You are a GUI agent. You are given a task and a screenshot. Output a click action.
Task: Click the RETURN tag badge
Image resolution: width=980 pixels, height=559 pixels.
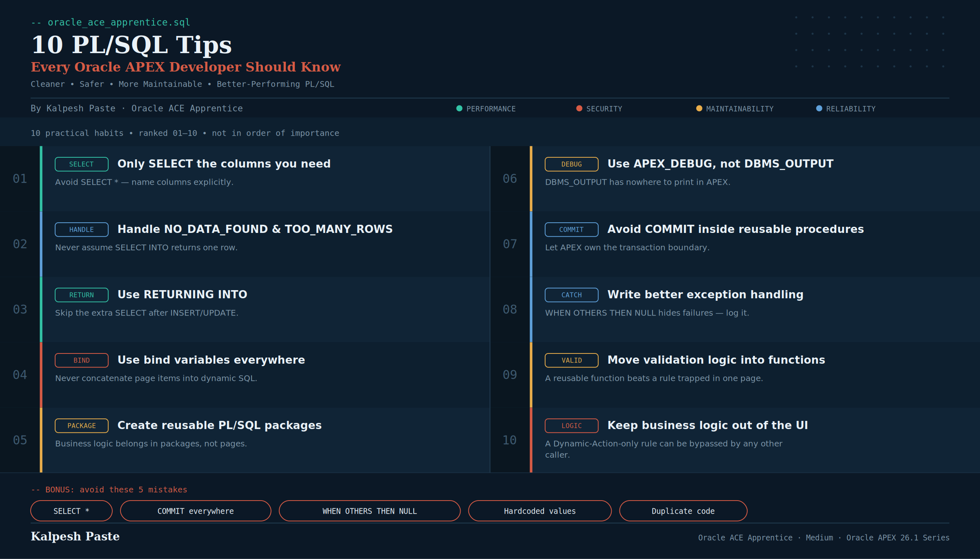pyautogui.click(x=82, y=295)
